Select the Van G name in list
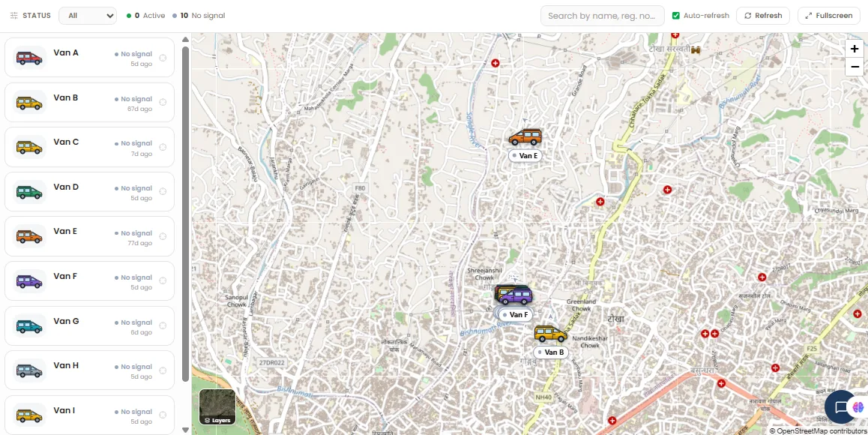Screen dimensions: 868x435 [66, 321]
